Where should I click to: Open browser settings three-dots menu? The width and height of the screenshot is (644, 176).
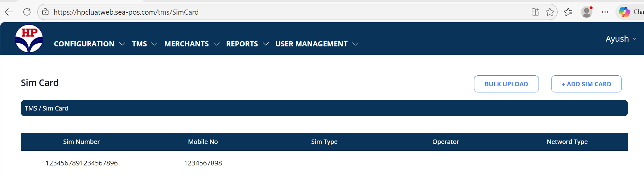pyautogui.click(x=605, y=12)
